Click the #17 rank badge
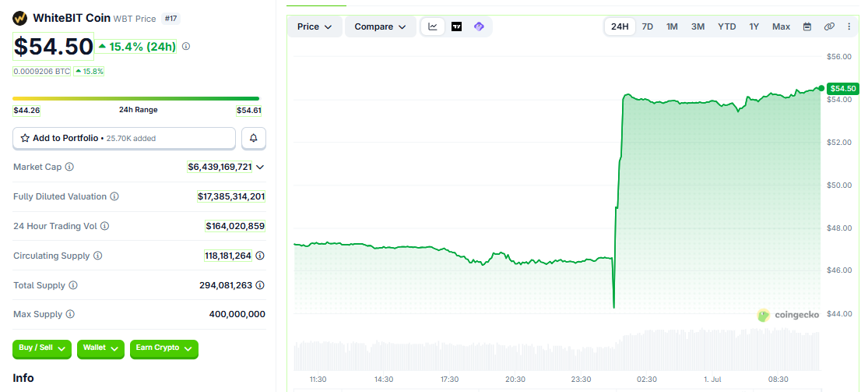 tap(170, 19)
